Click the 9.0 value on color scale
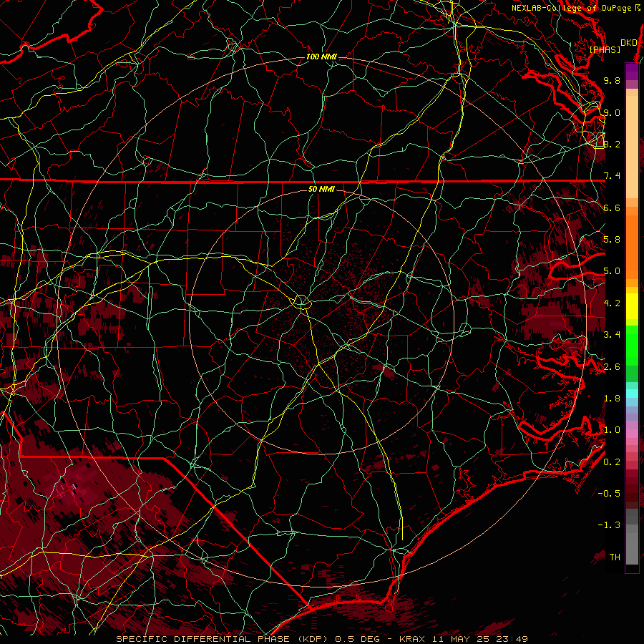The height and width of the screenshot is (644, 644). 612,112
